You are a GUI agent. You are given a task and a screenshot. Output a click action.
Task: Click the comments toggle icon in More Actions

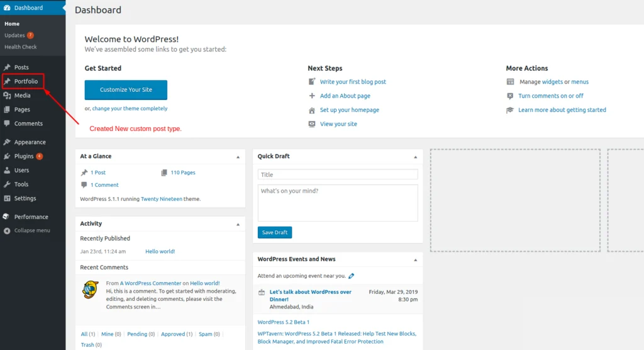coord(510,96)
